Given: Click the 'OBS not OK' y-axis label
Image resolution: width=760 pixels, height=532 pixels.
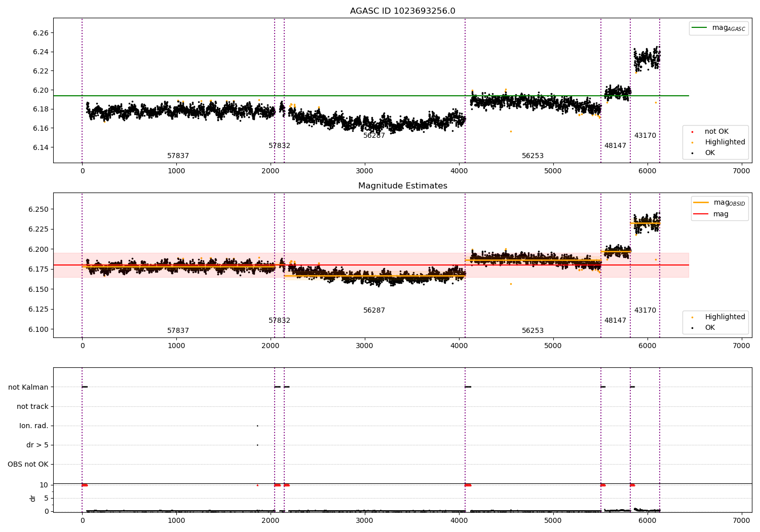Looking at the screenshot, I should pyautogui.click(x=28, y=465).
